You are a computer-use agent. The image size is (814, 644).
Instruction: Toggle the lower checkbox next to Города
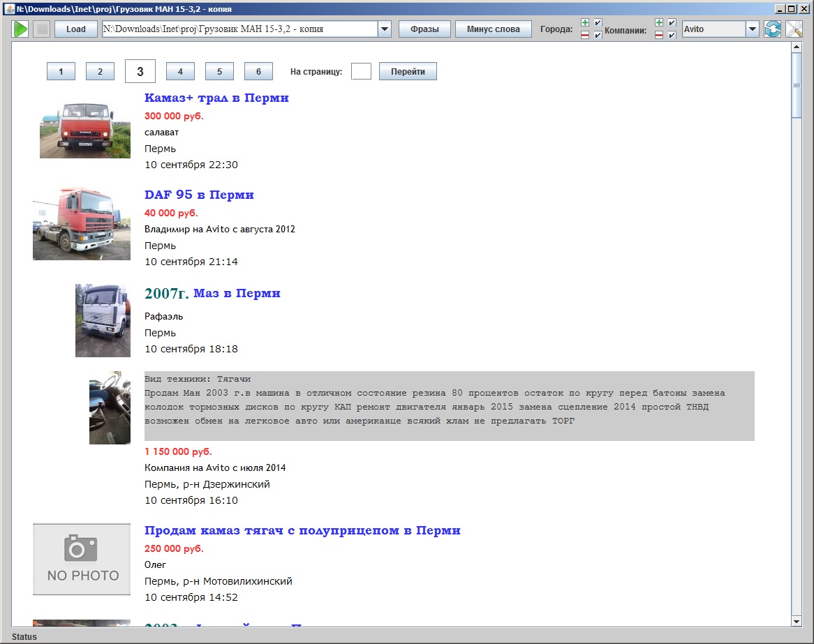coord(598,36)
